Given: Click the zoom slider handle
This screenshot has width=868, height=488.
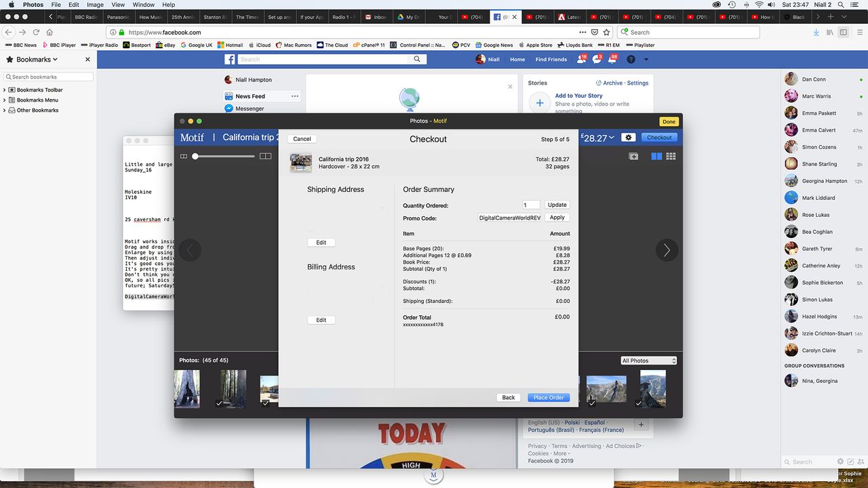Looking at the screenshot, I should [195, 157].
